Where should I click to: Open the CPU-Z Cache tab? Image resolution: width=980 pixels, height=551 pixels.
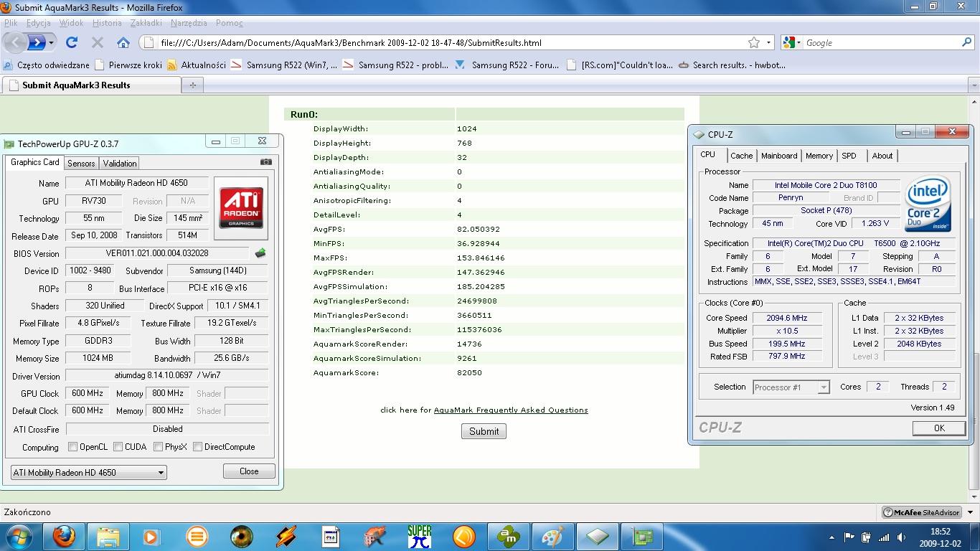(741, 156)
